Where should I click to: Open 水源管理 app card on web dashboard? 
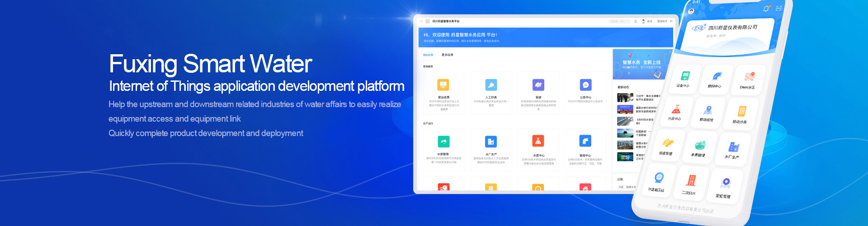pyautogui.click(x=443, y=150)
